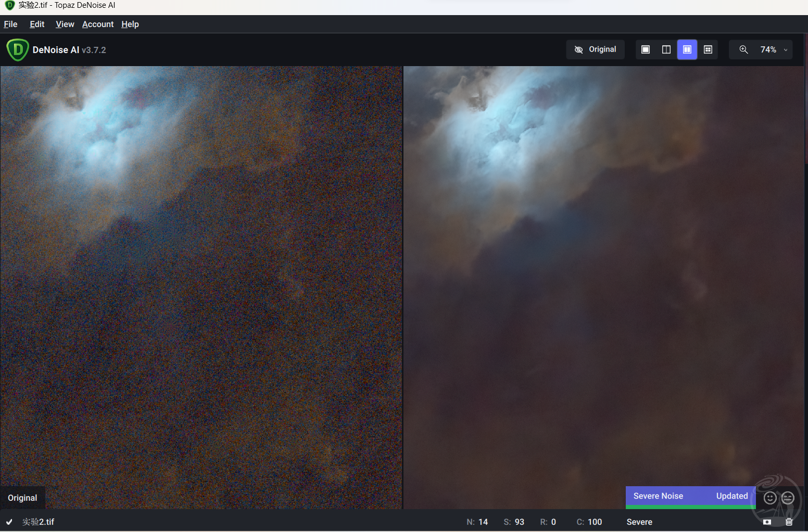Toggle the Original preview eye button
Screen dimensions: 808x532
point(595,49)
